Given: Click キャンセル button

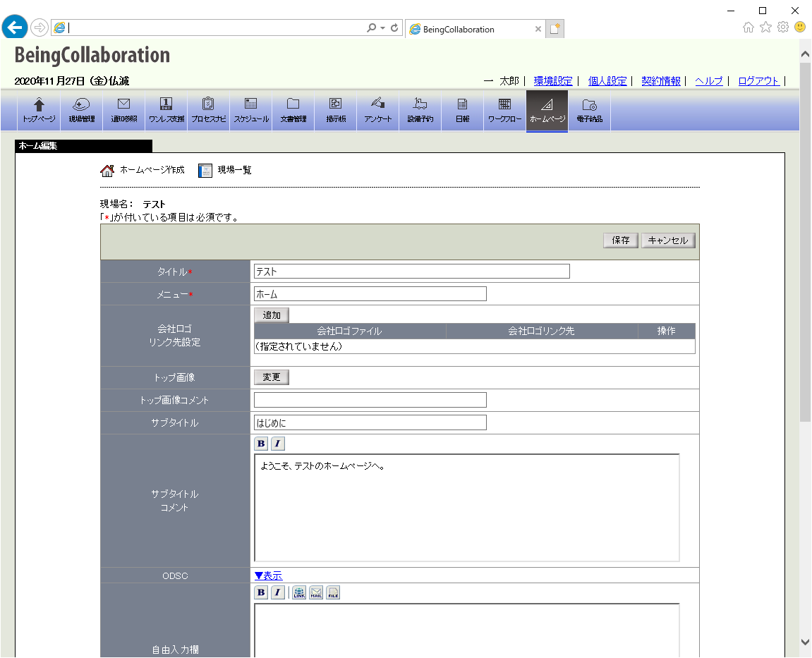Looking at the screenshot, I should [668, 240].
